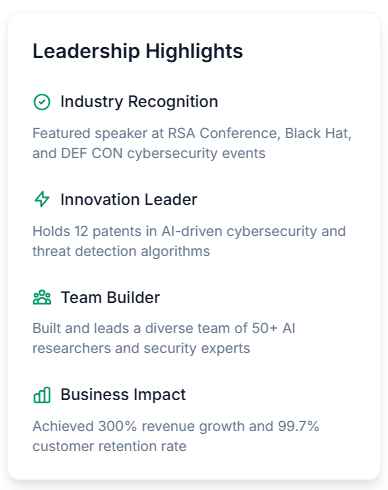388x490 pixels.
Task: Click the bar chart Business icon
Action: coord(42,395)
